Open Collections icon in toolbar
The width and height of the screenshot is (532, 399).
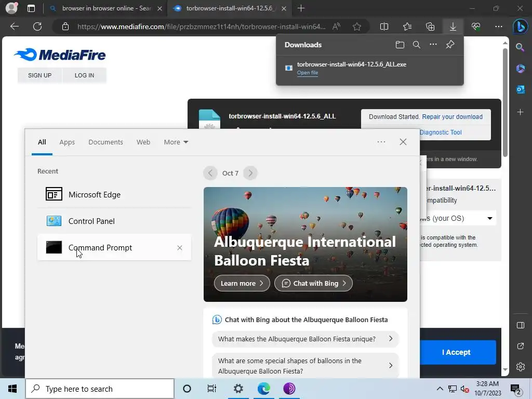[430, 26]
